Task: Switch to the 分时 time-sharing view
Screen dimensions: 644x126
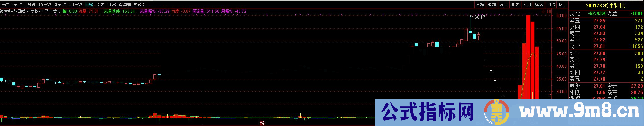Action: 5,4
